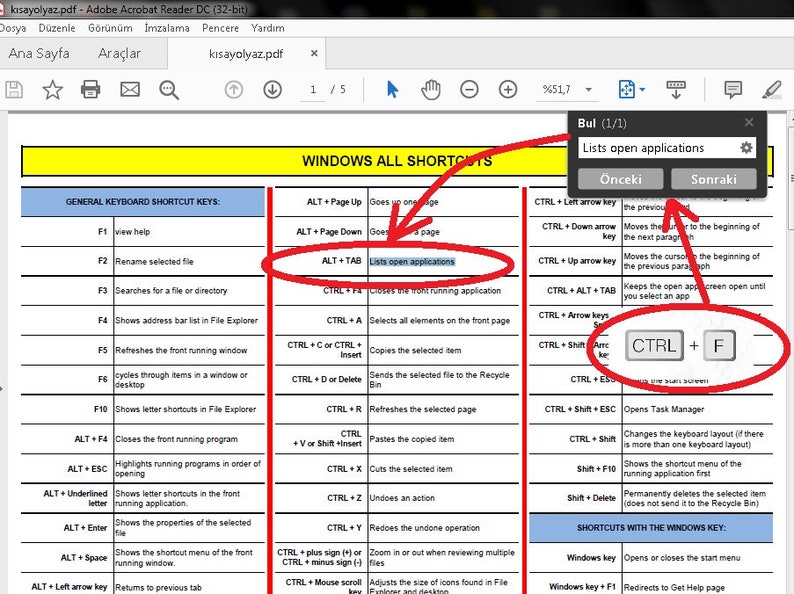Viewport: 794px width, 594px height.
Task: Click 'Redoes the undone operation' text
Action: pos(424,528)
